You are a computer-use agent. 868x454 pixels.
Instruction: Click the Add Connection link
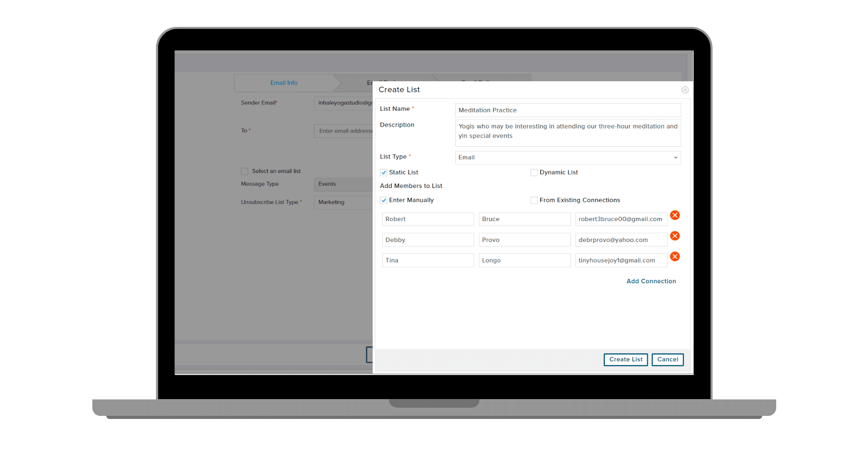651,281
